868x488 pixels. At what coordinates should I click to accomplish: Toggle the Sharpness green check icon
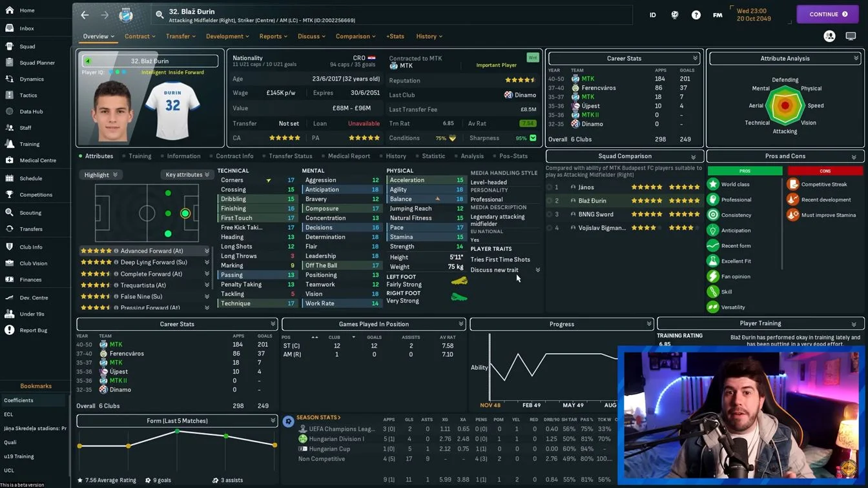[x=533, y=137]
